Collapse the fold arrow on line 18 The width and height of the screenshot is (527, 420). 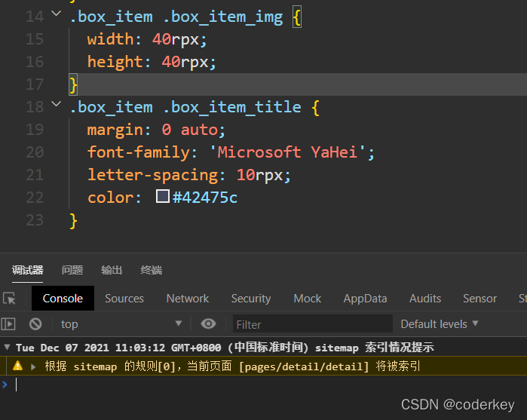(56, 104)
